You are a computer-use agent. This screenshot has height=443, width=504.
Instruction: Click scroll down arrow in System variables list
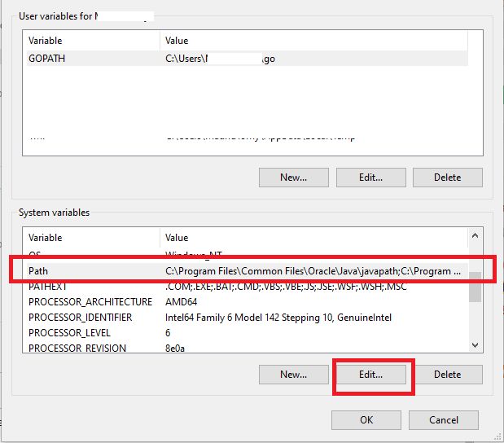click(475, 345)
